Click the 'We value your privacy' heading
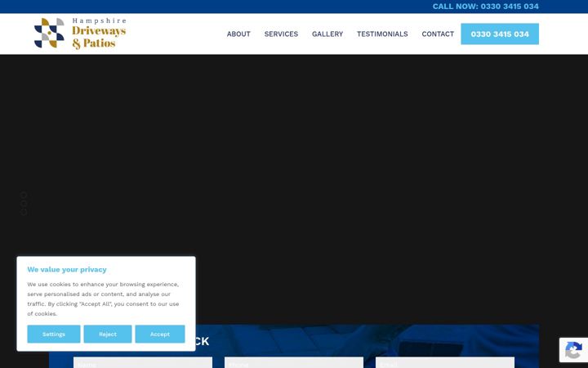 coord(67,269)
